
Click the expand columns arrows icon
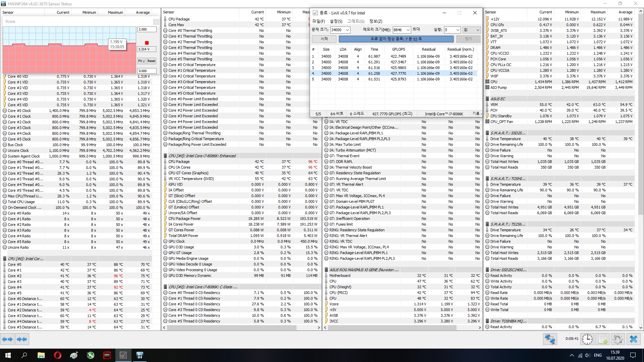pyautogui.click(x=7, y=339)
